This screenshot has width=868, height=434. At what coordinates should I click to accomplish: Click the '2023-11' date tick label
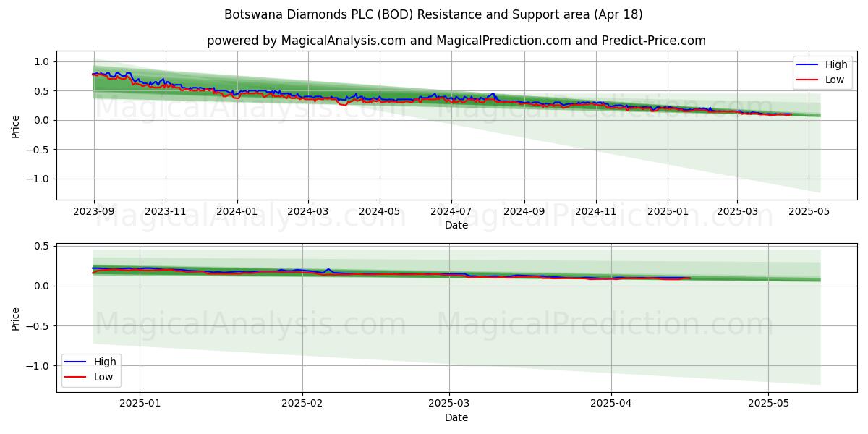166,212
